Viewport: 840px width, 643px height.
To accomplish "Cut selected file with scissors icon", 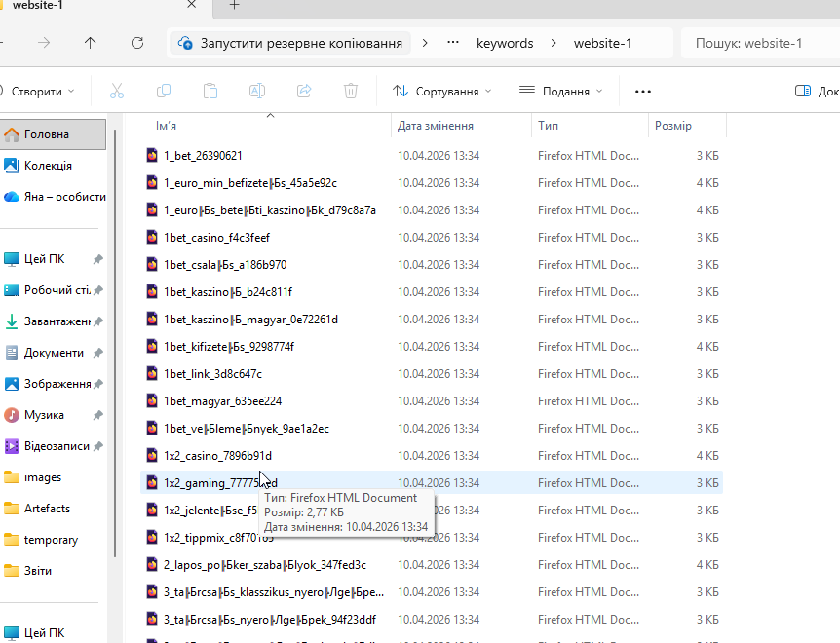I will 117,91.
